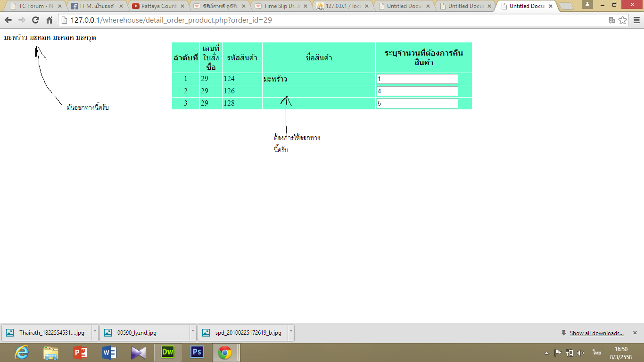
Task: Switch to the Time Slip Dr. Ji tab
Action: pyautogui.click(x=281, y=6)
